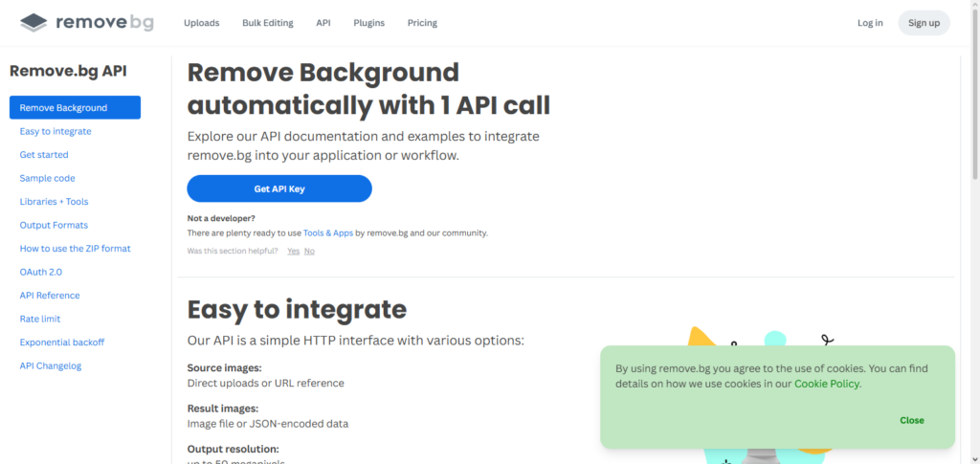This screenshot has width=980, height=464.
Task: Open the Get started sidebar link
Action: tap(44, 155)
